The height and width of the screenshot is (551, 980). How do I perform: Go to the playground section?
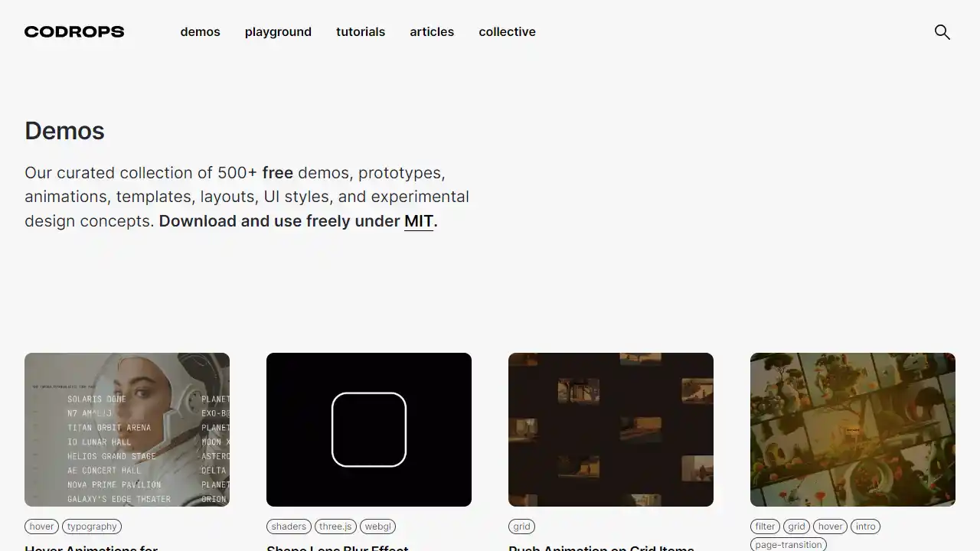coord(278,32)
